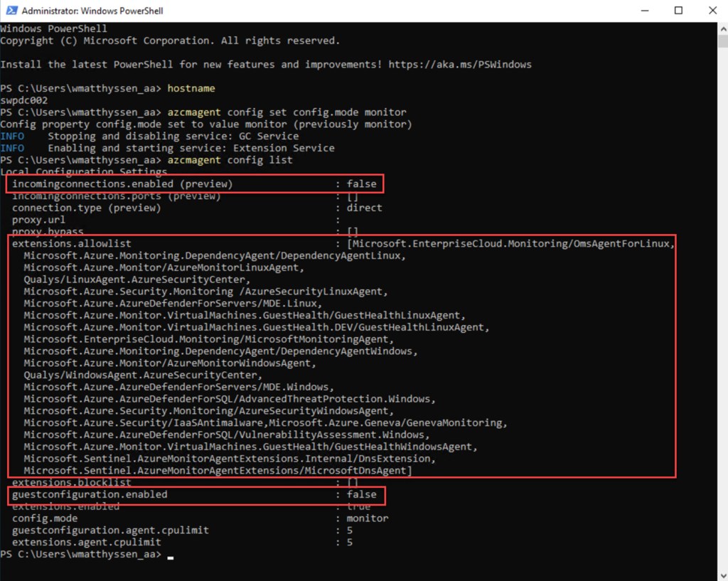Click the 'swpdc002' hostname output
Screen dimensions: 728x581
click(24, 100)
